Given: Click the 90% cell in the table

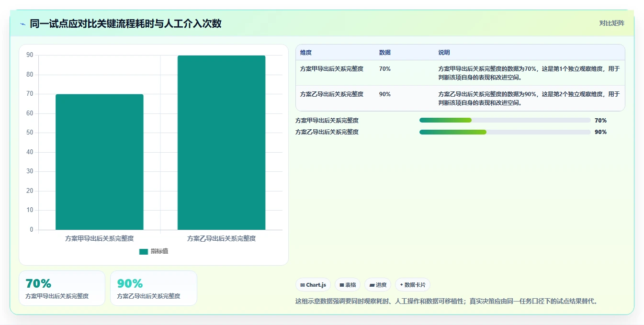Looking at the screenshot, I should [384, 94].
